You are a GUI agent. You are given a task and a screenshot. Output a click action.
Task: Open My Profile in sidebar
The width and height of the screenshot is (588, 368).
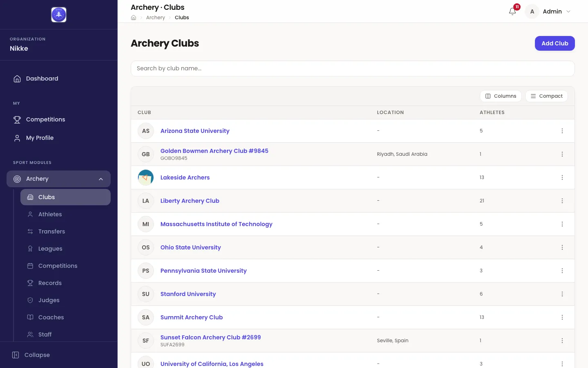coord(58,138)
